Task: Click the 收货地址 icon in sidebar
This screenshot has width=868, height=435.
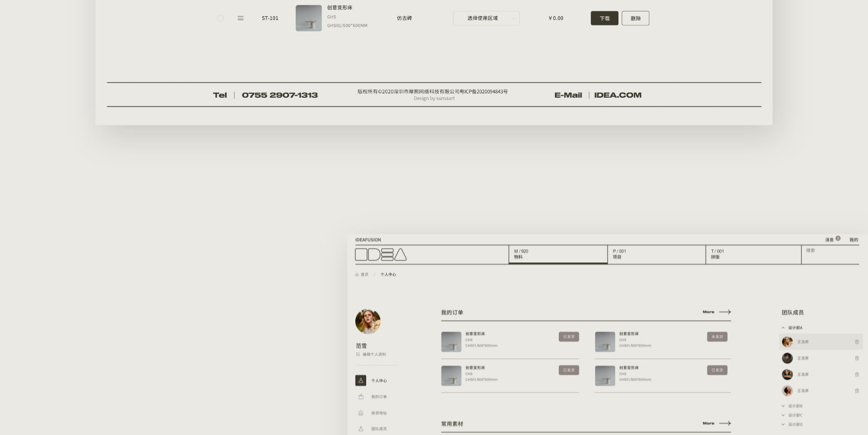Action: click(361, 413)
